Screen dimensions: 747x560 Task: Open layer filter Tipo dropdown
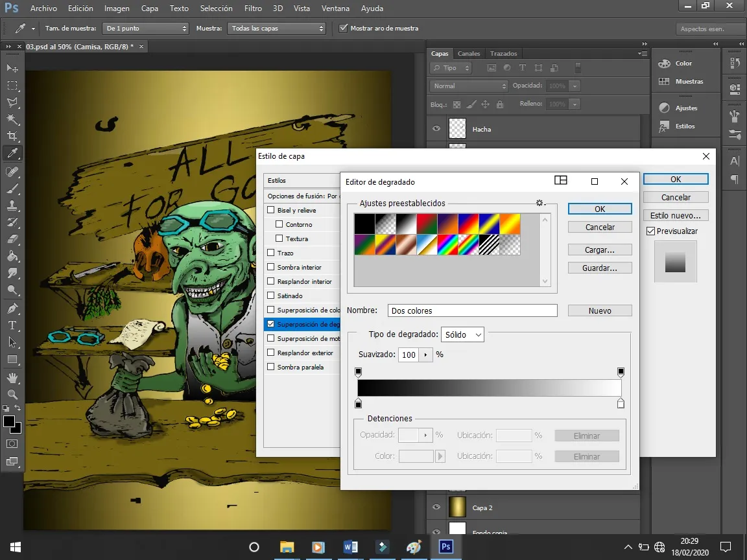(x=451, y=68)
